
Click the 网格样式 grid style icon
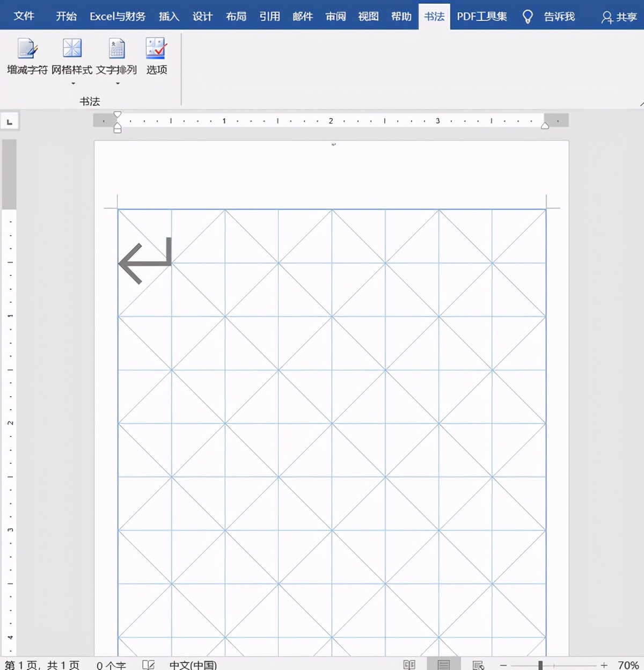pos(72,48)
